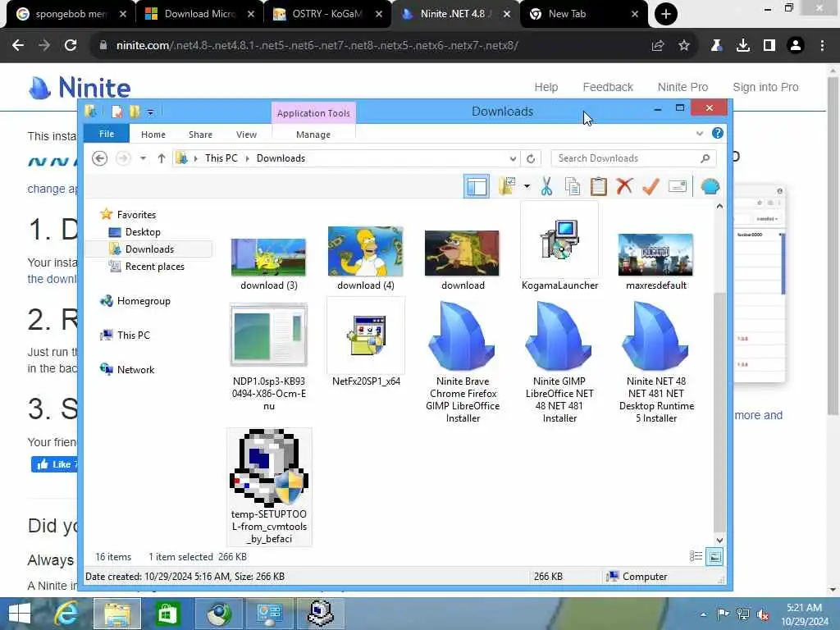840x630 pixels.
Task: Go back in Explorer navigation
Action: pos(99,158)
